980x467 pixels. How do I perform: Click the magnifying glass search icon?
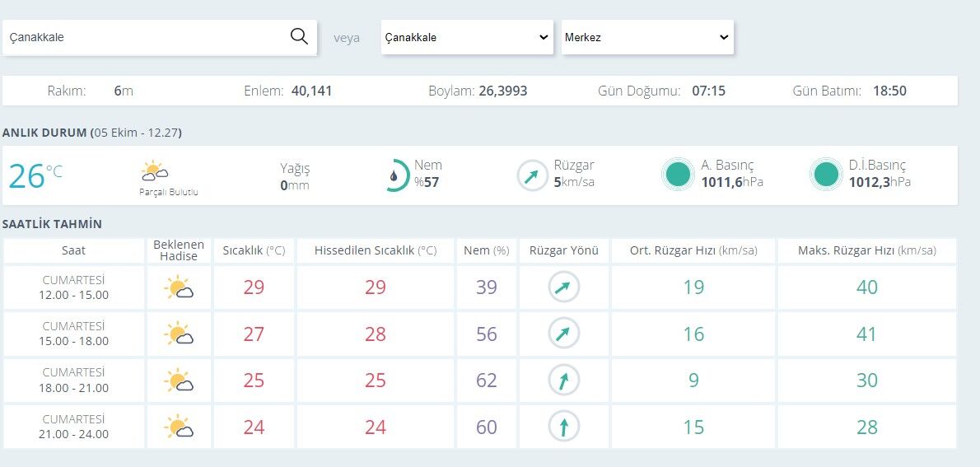[x=300, y=37]
